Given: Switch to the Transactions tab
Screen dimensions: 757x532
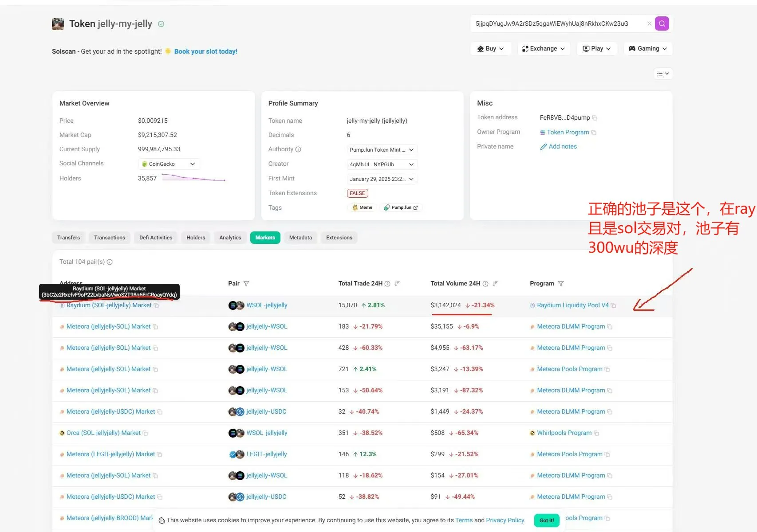Looking at the screenshot, I should click(x=110, y=238).
